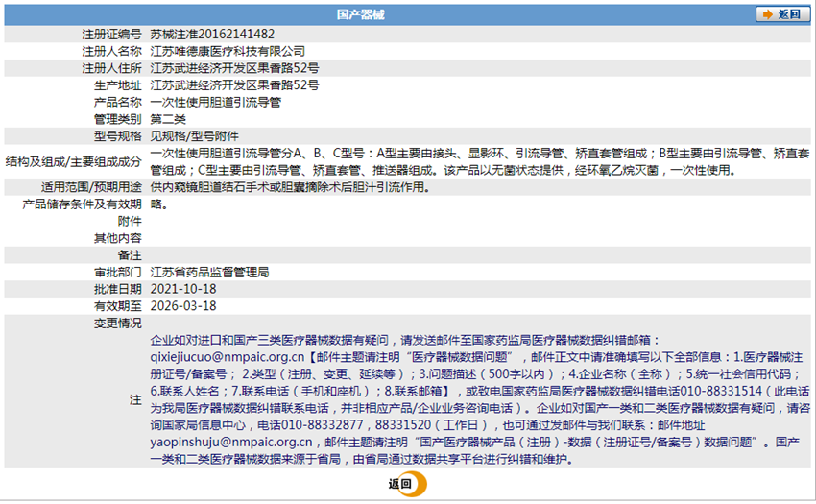816x504 pixels.
Task: Click the 审批部门 label
Action: click(x=118, y=272)
